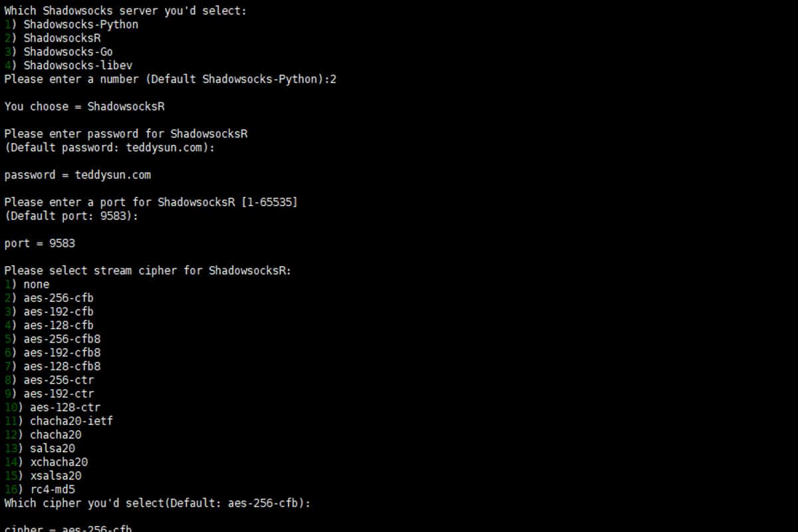
Task: Click the "none" cipher option
Action: click(37, 285)
